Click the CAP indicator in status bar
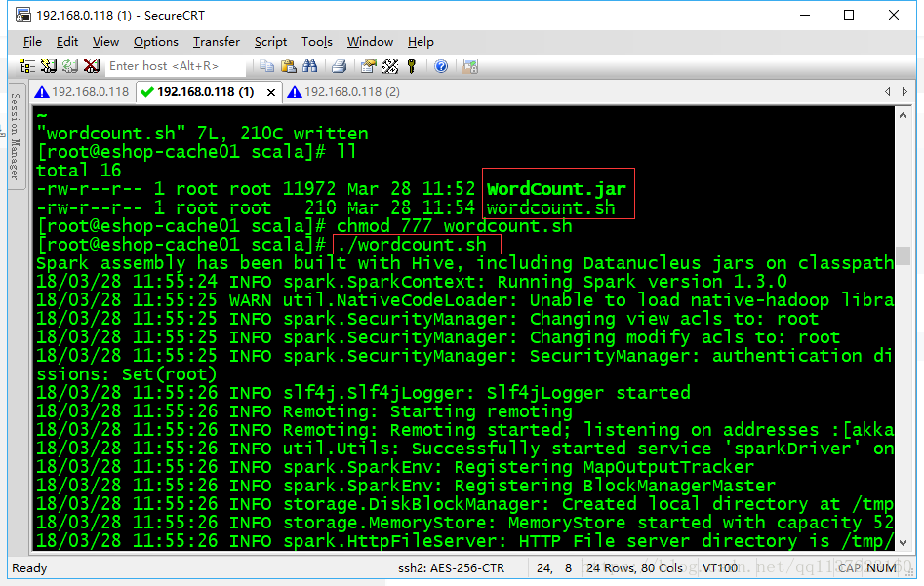Screen dimensions: 924x586 click(x=849, y=568)
